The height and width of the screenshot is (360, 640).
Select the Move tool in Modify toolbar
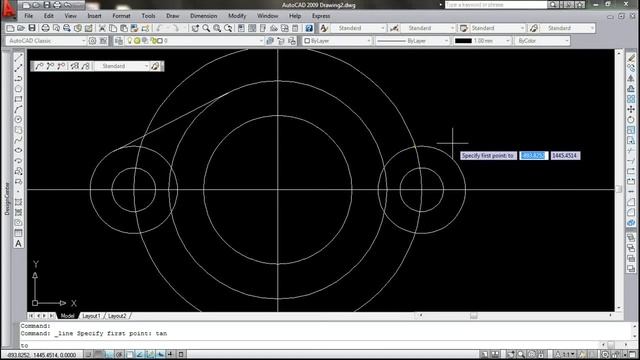[631, 109]
